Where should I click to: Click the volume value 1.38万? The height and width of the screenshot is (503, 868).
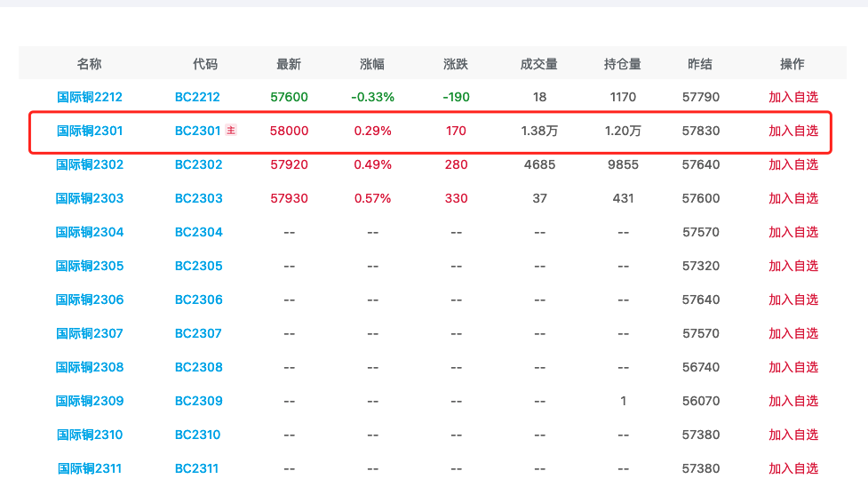(539, 131)
